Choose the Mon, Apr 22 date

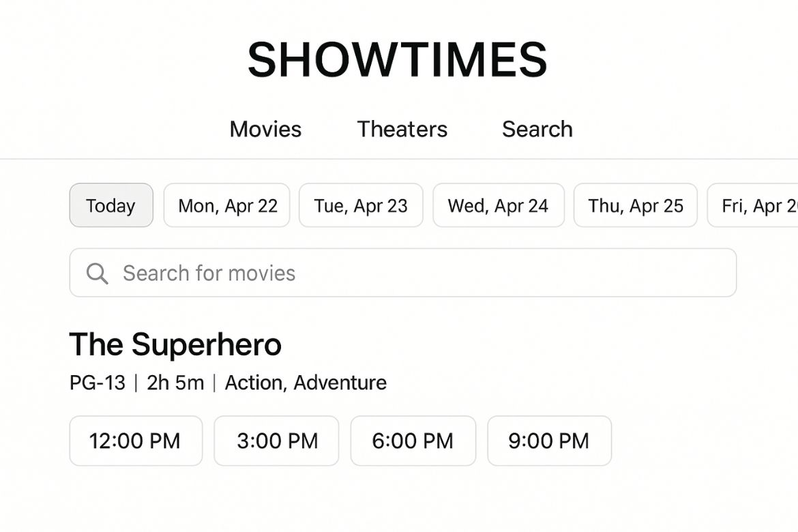click(x=227, y=205)
